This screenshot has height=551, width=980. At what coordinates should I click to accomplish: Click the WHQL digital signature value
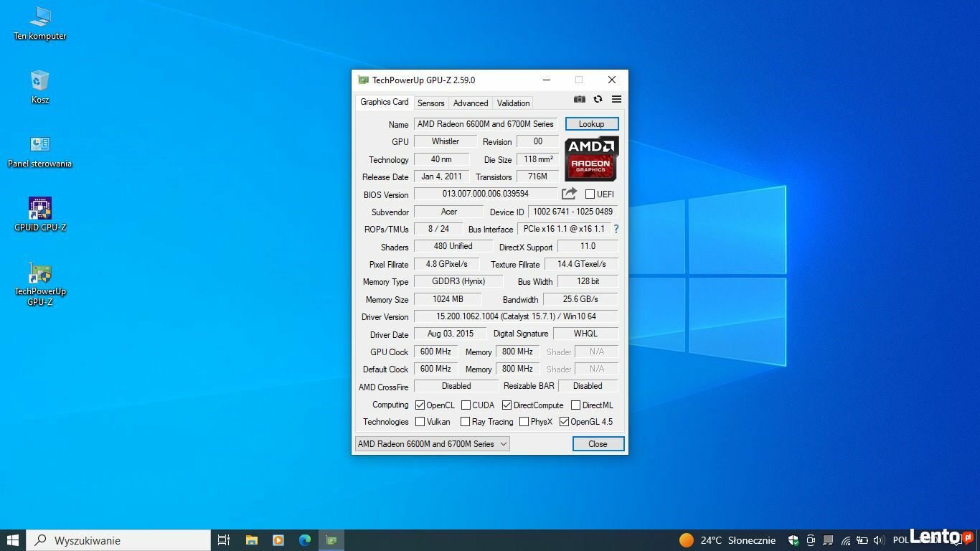point(585,334)
